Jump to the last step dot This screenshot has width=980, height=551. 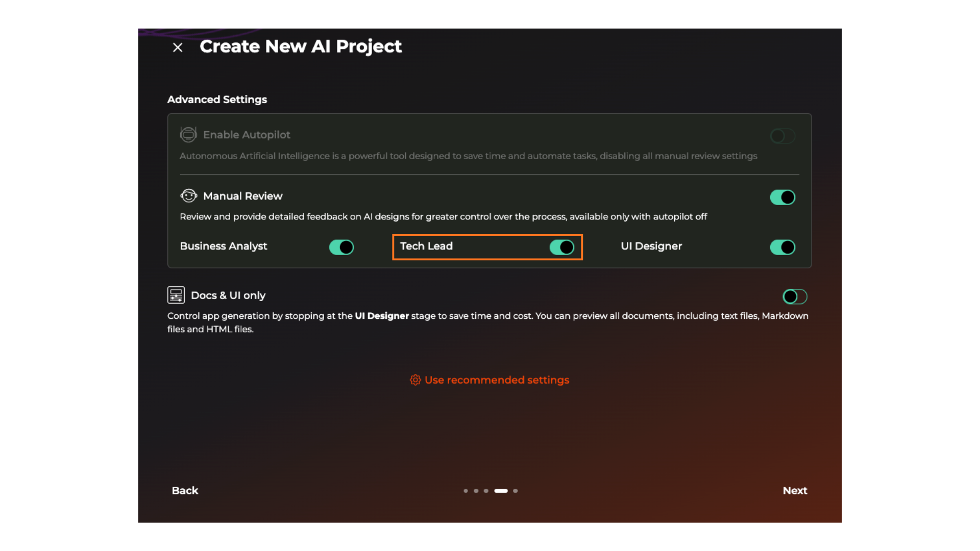tap(516, 491)
